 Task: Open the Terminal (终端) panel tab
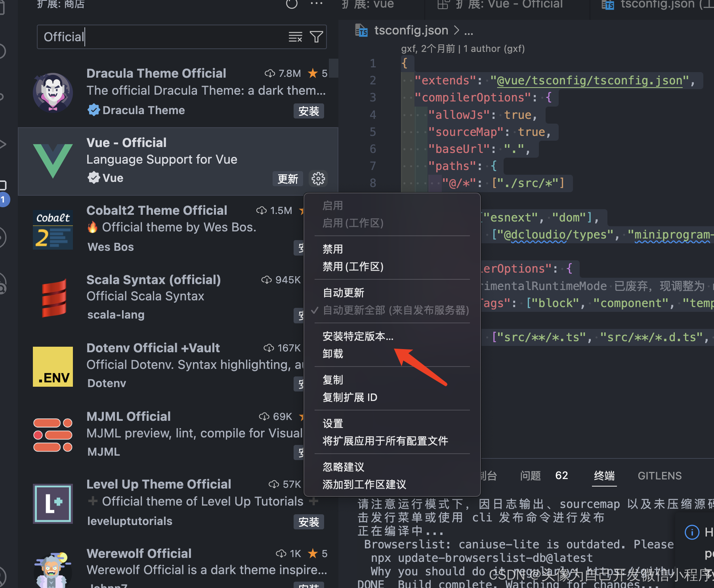604,476
